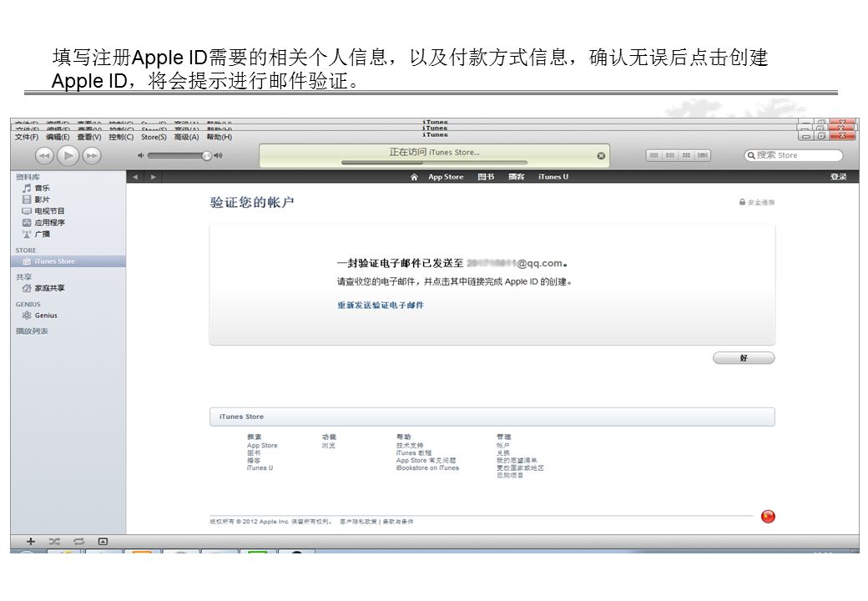Switch to song list view button
Viewport: 868px width, 601px height.
click(654, 155)
